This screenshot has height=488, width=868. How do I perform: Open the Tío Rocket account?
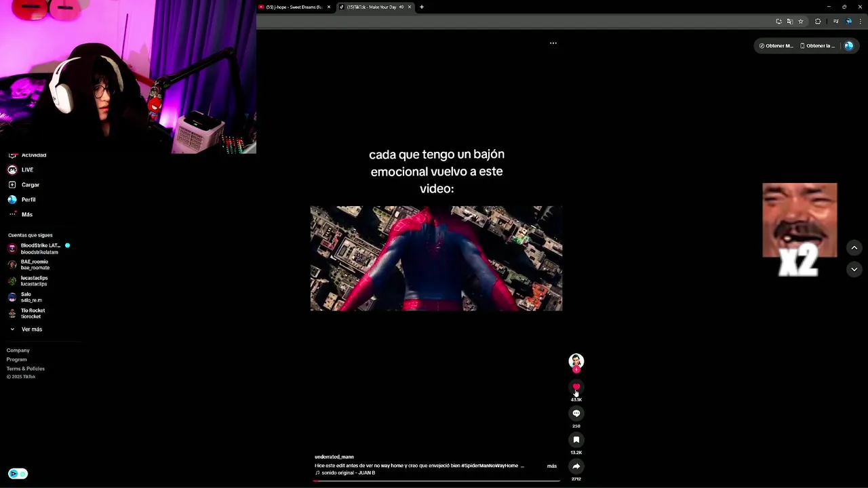click(x=26, y=313)
